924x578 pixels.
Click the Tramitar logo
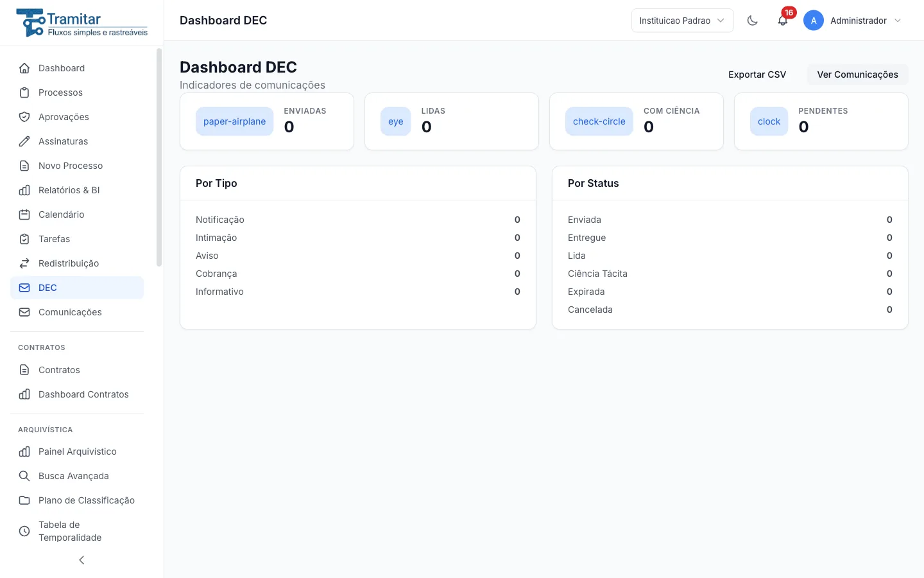pos(82,23)
